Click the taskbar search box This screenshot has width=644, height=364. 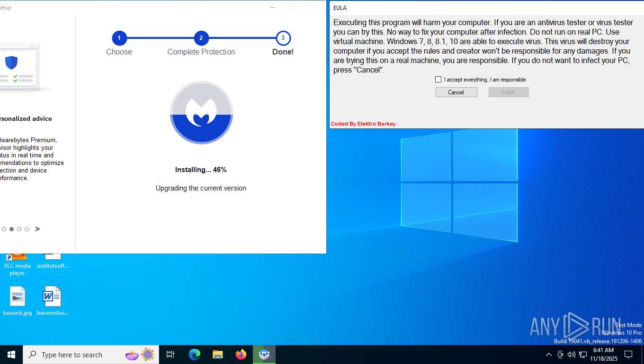click(91, 355)
